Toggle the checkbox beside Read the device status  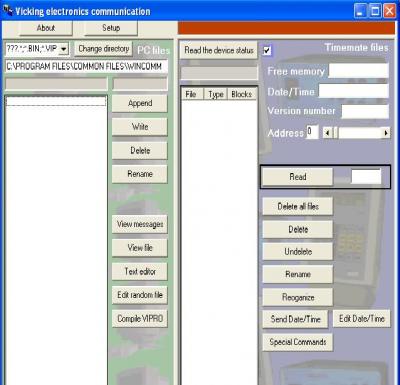267,51
